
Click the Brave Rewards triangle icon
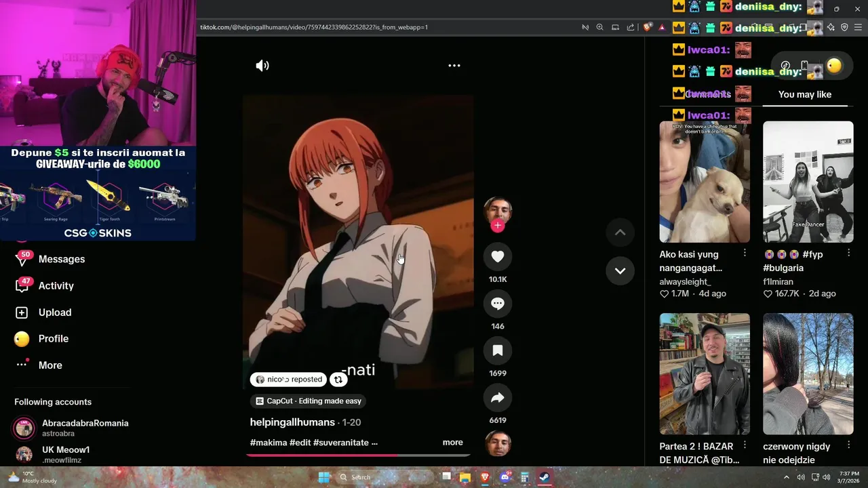coord(662,27)
